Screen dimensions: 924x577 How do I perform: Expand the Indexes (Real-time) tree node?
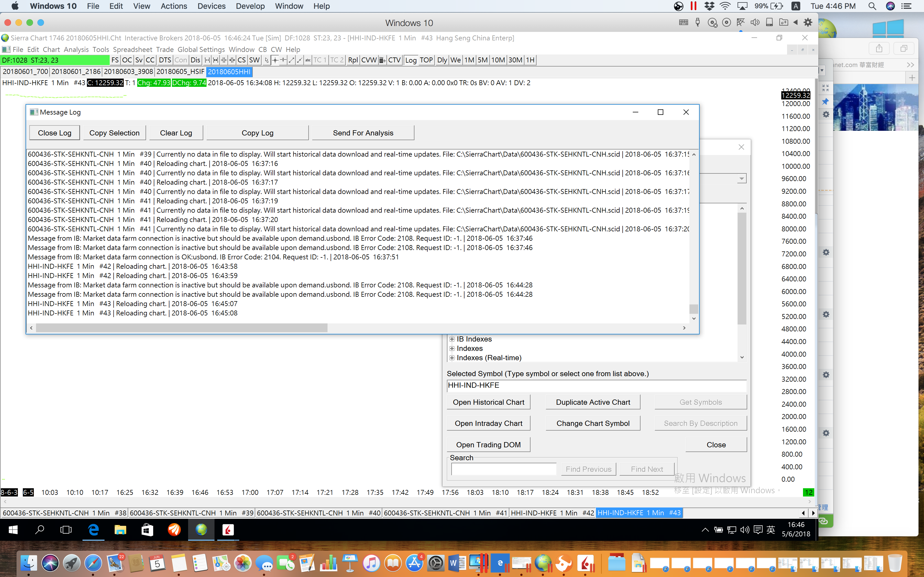[x=452, y=357]
